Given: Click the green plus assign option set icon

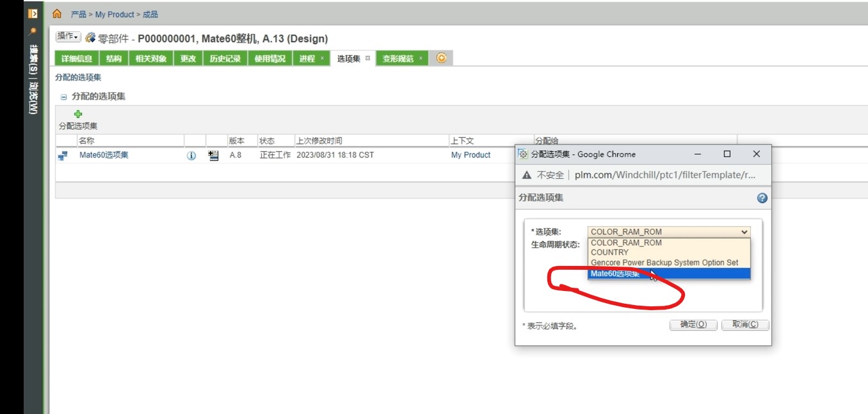Looking at the screenshot, I should click(x=78, y=114).
